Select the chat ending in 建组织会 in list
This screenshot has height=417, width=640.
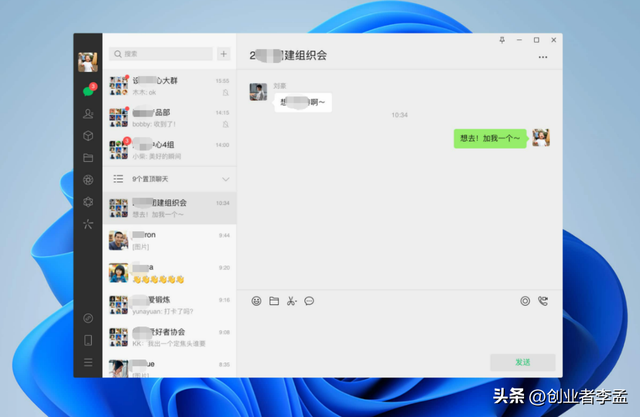coord(169,208)
